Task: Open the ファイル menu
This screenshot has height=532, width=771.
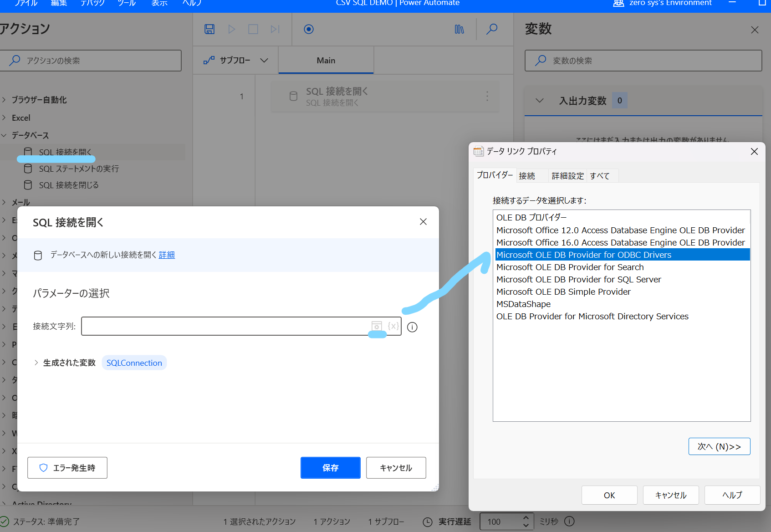Action: (26, 3)
